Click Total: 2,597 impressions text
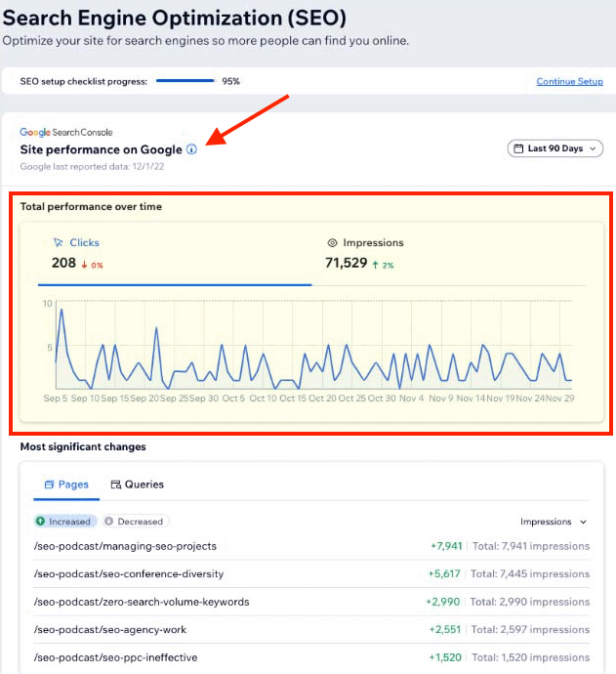 [x=530, y=630]
